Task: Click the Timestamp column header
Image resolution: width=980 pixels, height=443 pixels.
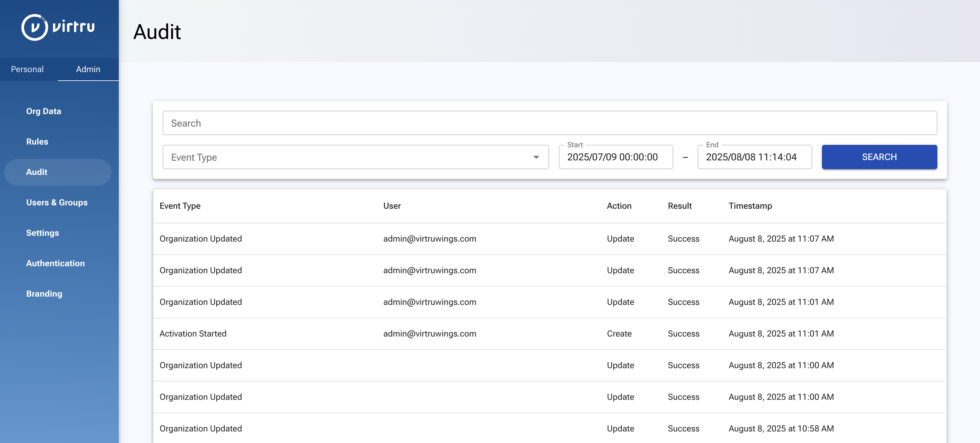Action: [750, 206]
